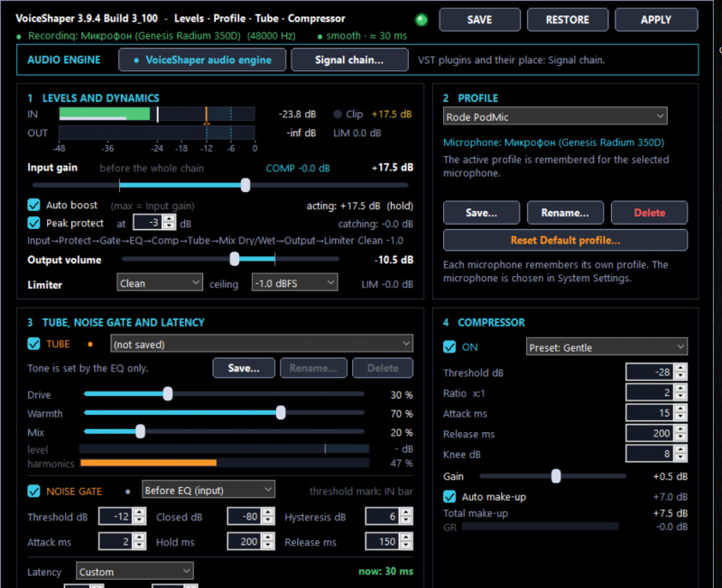The image size is (722, 588).
Task: Disable Auto make-up checkbox
Action: pos(449,497)
